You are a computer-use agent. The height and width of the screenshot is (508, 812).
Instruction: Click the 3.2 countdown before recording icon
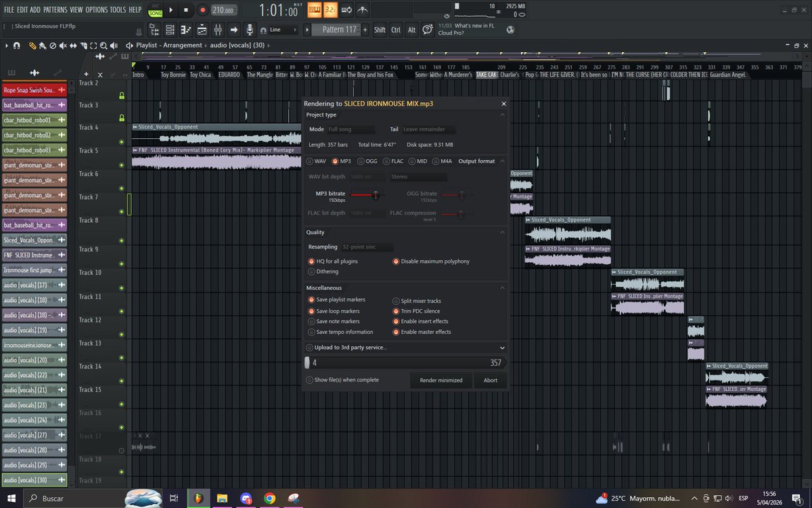pos(330,10)
